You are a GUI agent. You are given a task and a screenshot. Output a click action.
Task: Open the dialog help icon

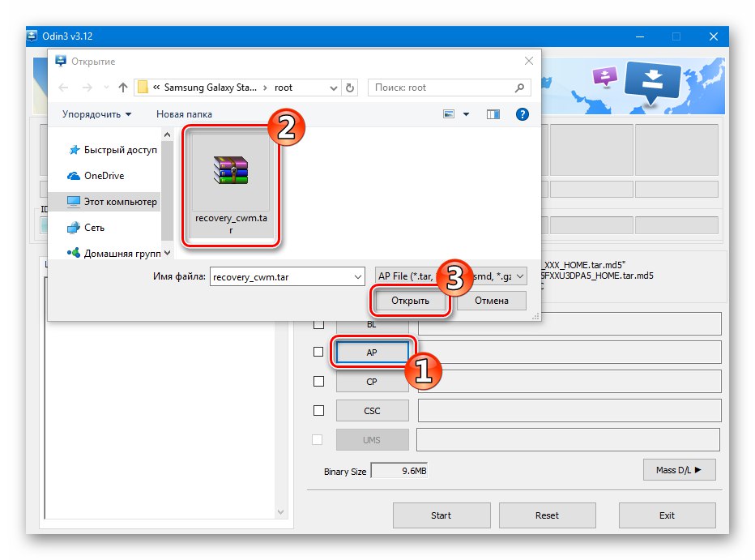click(523, 114)
